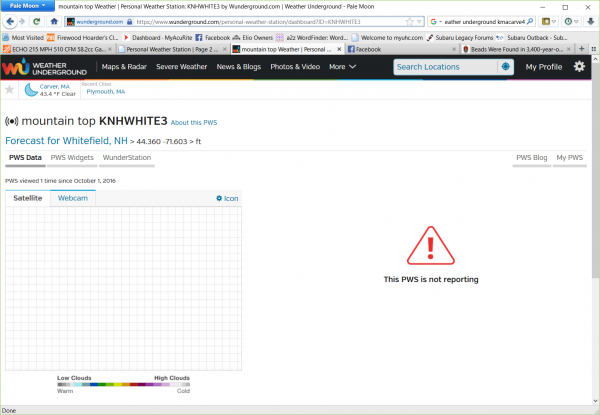Select the WunderStation tab
600x415 pixels.
[x=127, y=158]
